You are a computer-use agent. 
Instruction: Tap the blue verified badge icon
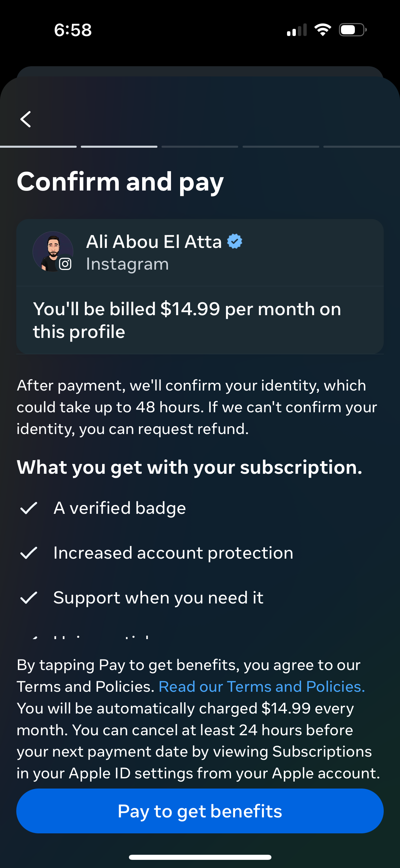tap(234, 241)
